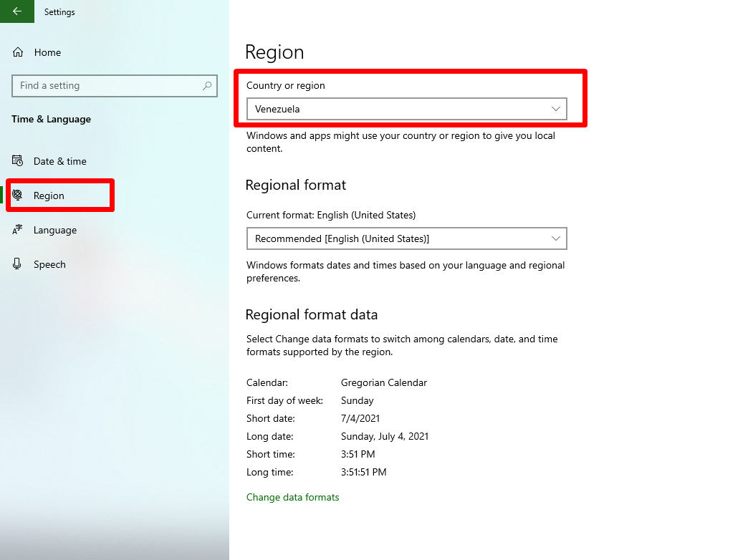Click the Language character icon
The width and height of the screenshot is (753, 560).
(x=17, y=229)
